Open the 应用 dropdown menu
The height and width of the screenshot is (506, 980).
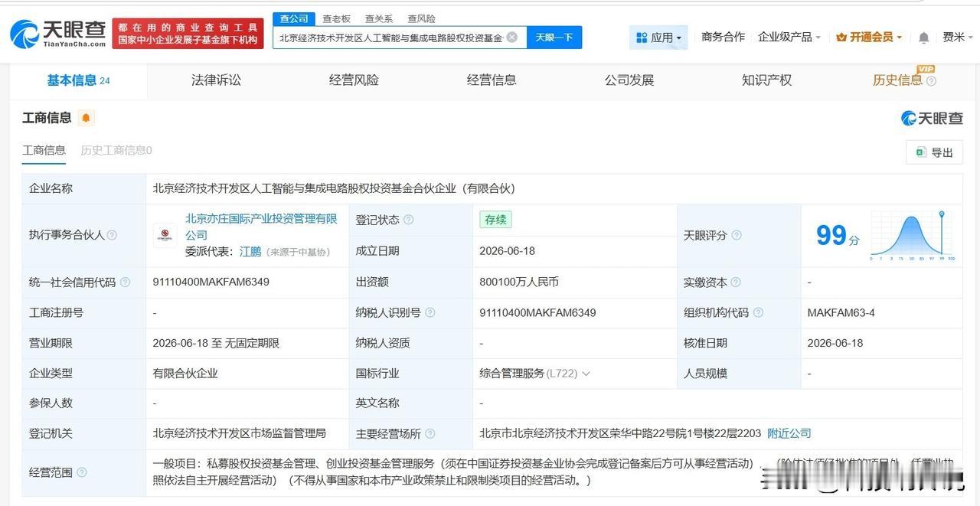pos(658,38)
